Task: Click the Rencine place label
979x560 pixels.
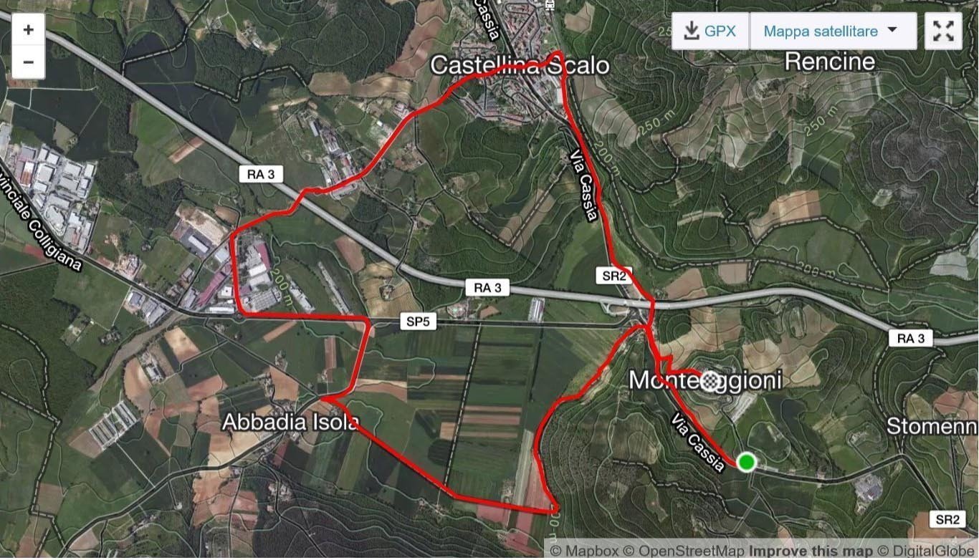Action: pos(830,62)
